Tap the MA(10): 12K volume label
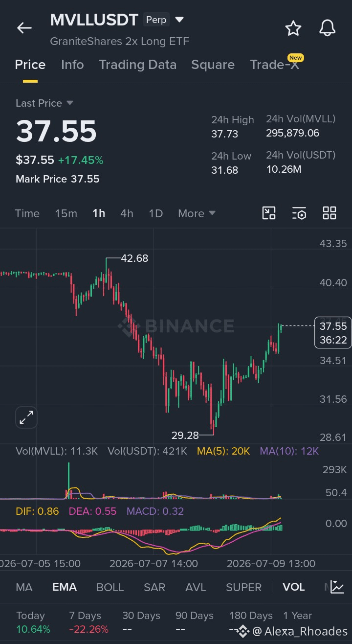The width and height of the screenshot is (352, 644). pos(289,451)
